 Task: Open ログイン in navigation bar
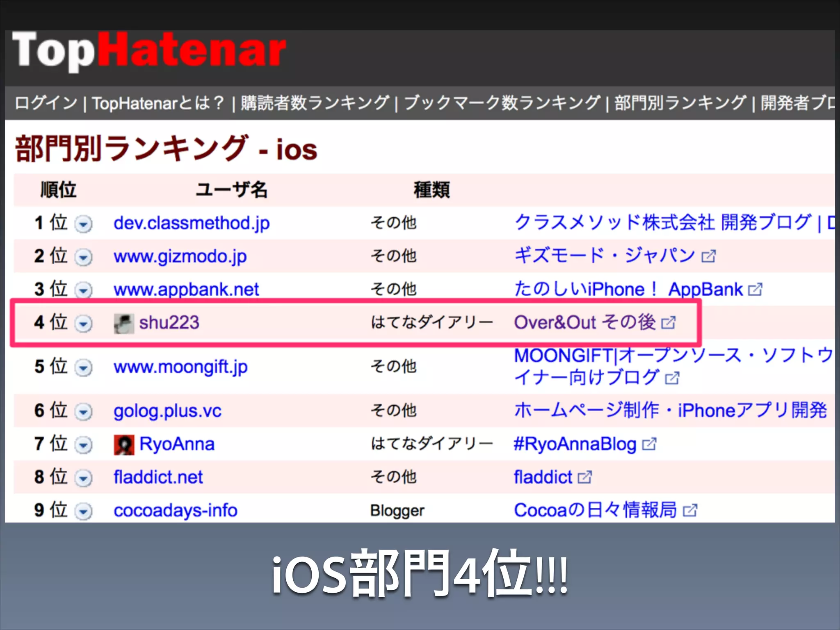coord(46,103)
